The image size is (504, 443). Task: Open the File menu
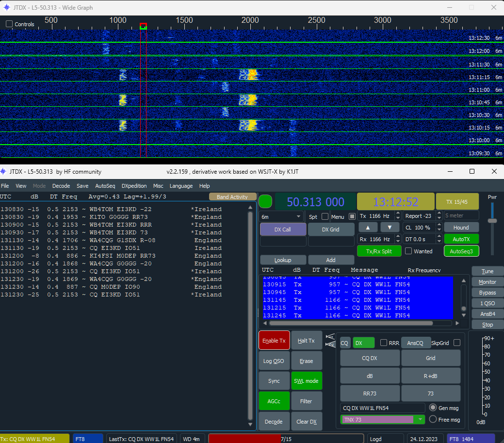coord(5,186)
